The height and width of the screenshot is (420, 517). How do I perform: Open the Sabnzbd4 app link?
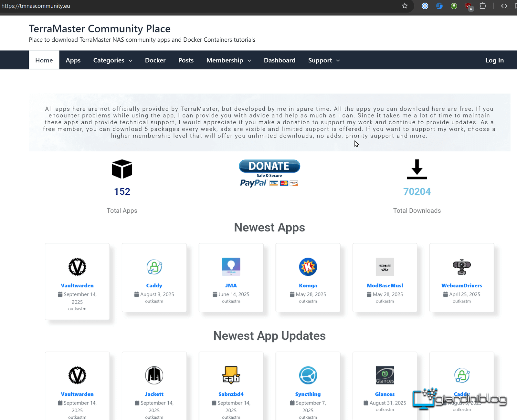231,394
